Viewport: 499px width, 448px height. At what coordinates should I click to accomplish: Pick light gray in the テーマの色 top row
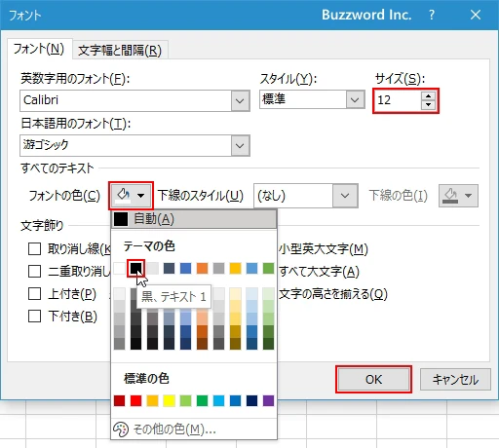click(152, 269)
